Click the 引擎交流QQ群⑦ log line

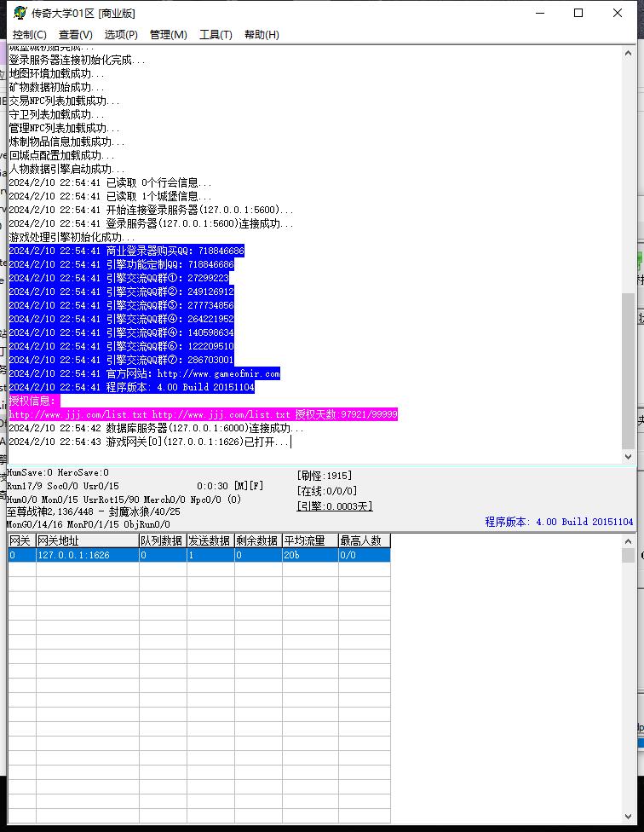coord(121,360)
